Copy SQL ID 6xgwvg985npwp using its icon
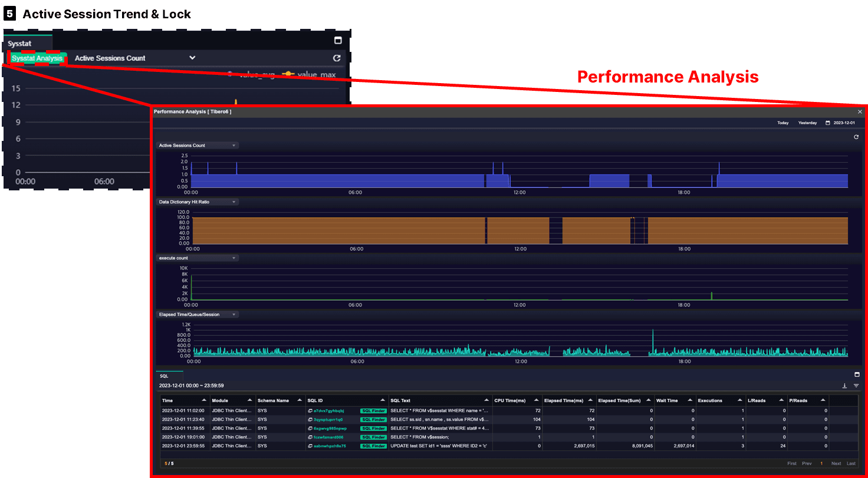Screen dimensions: 868x478 310,428
